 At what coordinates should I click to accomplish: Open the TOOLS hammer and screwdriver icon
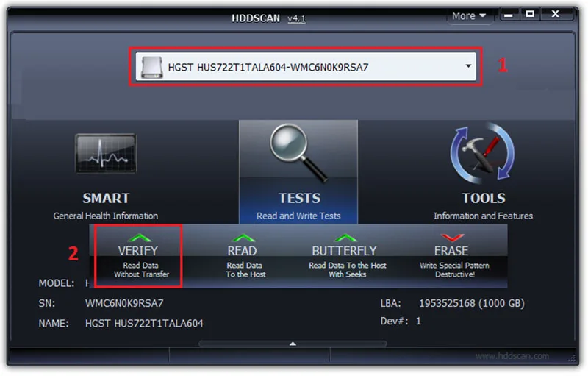483,153
